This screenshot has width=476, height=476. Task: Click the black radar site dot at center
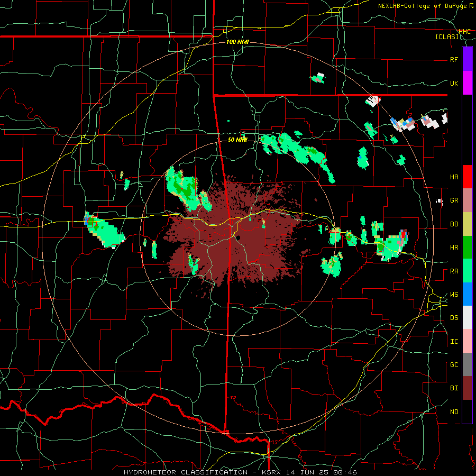click(239, 237)
